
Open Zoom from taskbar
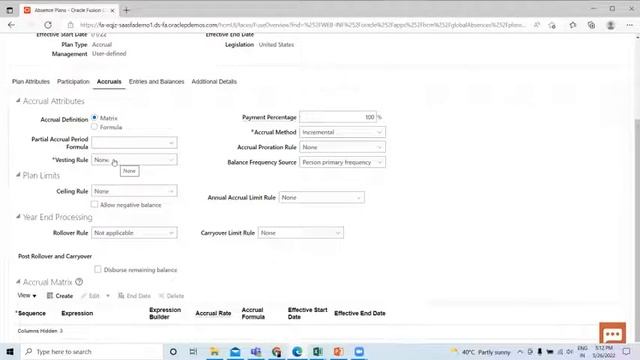(x=359, y=351)
